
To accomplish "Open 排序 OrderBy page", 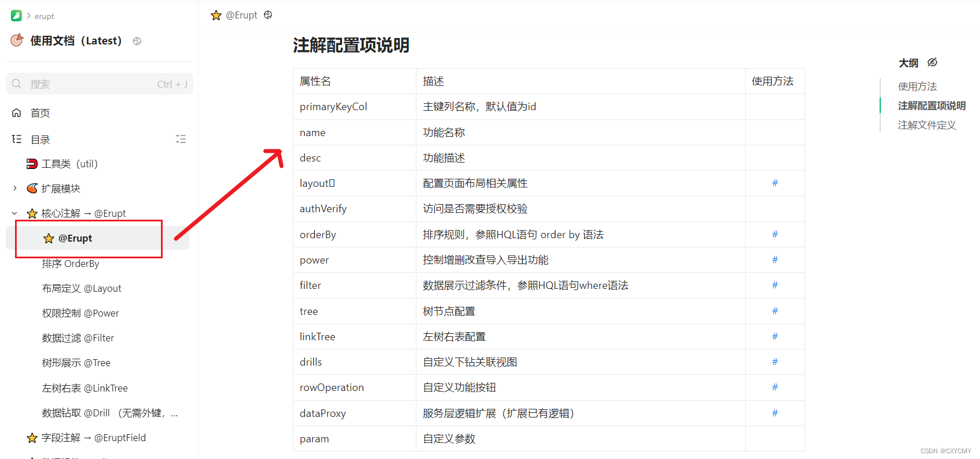I will pos(70,264).
